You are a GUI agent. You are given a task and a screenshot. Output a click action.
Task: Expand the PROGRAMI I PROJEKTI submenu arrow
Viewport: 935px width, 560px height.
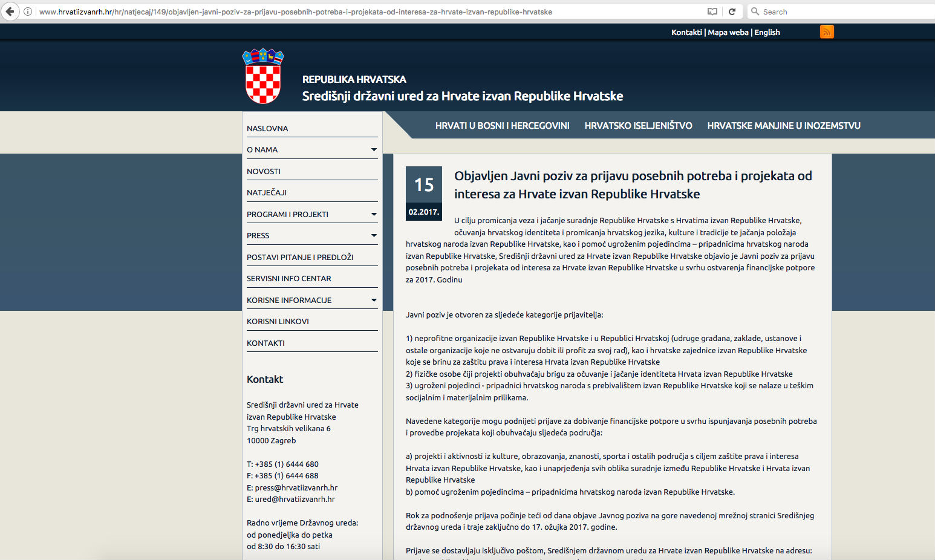coord(374,215)
